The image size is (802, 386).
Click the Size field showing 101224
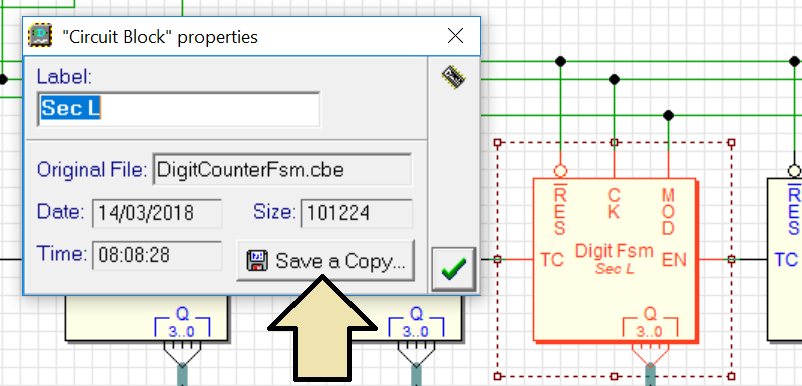coord(357,213)
